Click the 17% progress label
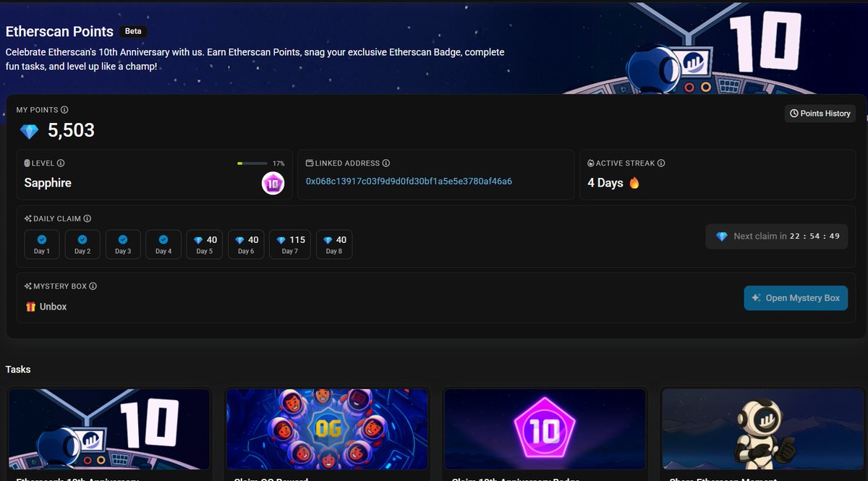Screen dimensions: 868x481 coord(278,163)
